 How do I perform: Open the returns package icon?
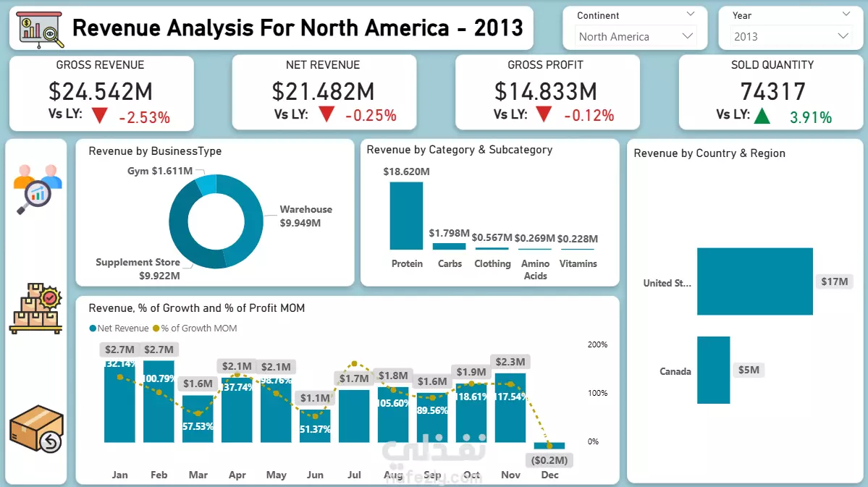(x=36, y=429)
